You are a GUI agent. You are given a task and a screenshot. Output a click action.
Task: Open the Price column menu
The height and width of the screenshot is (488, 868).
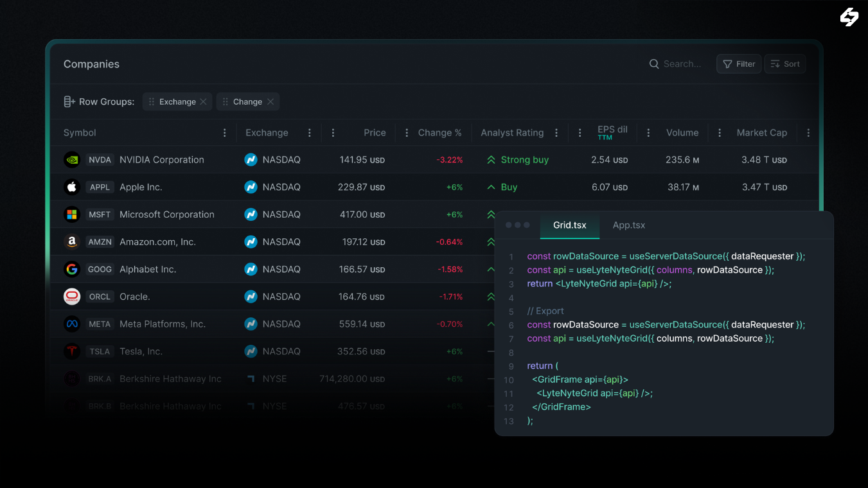(333, 133)
